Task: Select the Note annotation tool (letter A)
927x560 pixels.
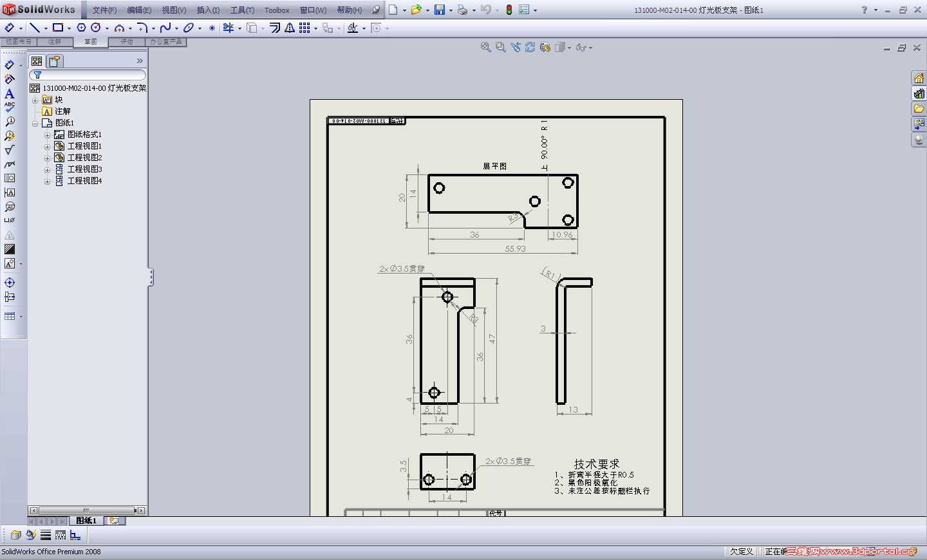Action: [10, 94]
